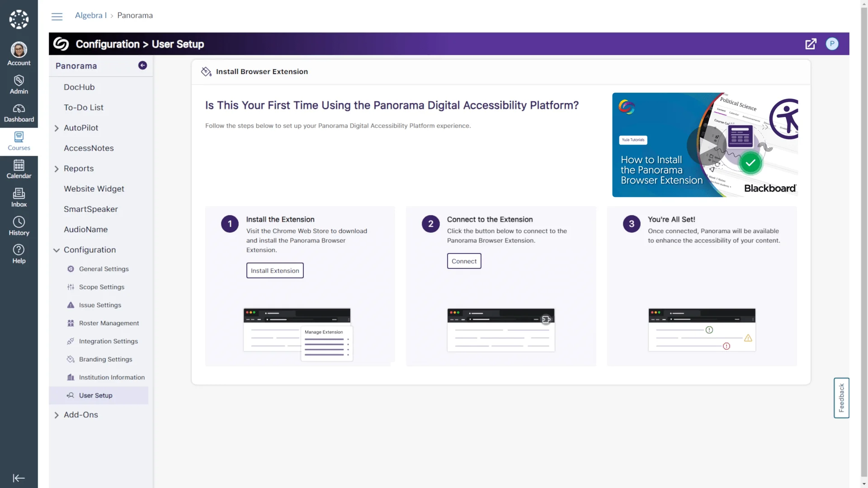Click the step 3 browser illustration
Screen dimensions: 868x488
[x=702, y=330]
